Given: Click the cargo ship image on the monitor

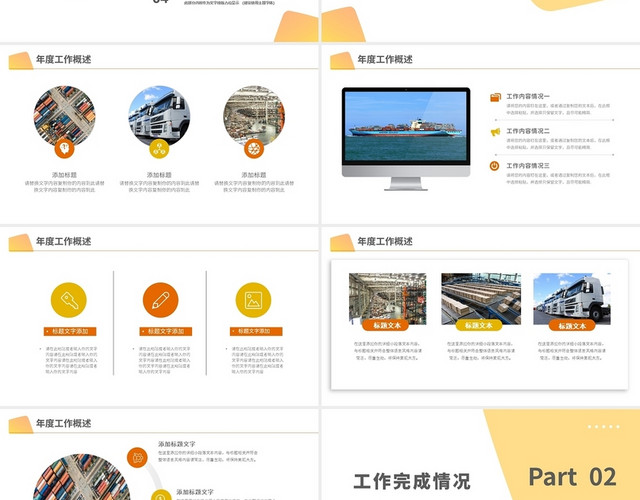Looking at the screenshot, I should (406, 126).
